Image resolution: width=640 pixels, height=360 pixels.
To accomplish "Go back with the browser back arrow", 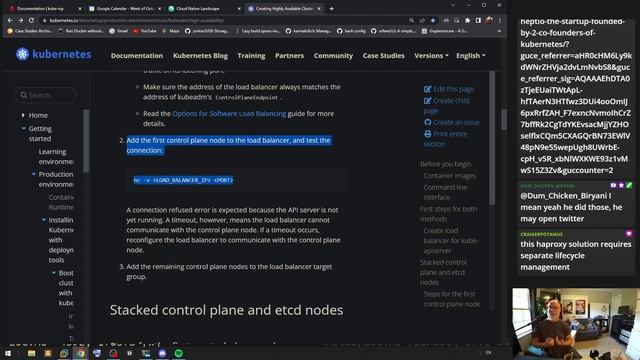I will [10, 20].
